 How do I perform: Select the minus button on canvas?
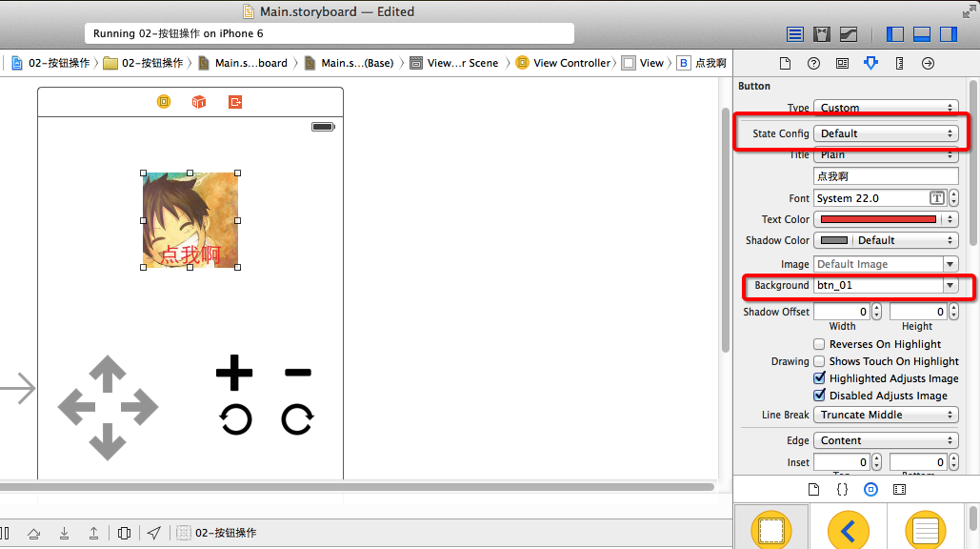297,373
